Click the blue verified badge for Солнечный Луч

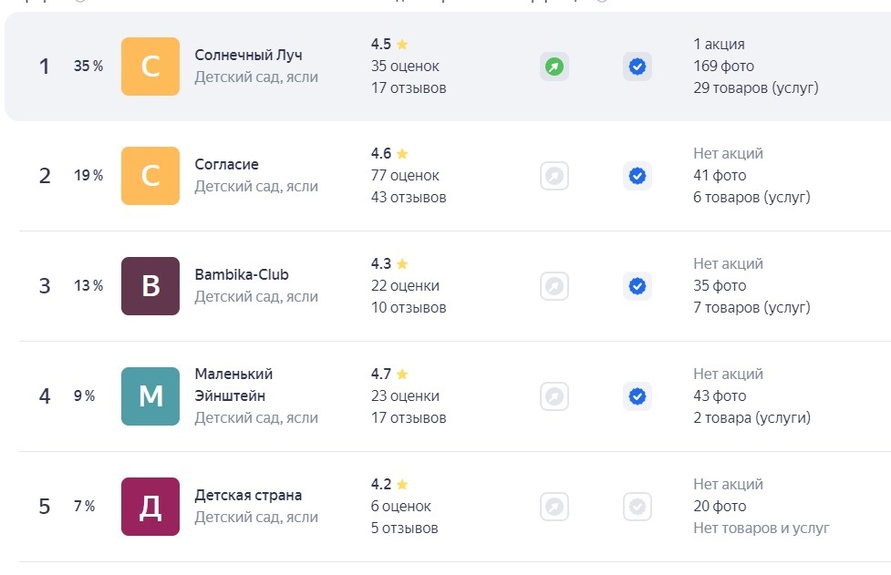click(637, 66)
